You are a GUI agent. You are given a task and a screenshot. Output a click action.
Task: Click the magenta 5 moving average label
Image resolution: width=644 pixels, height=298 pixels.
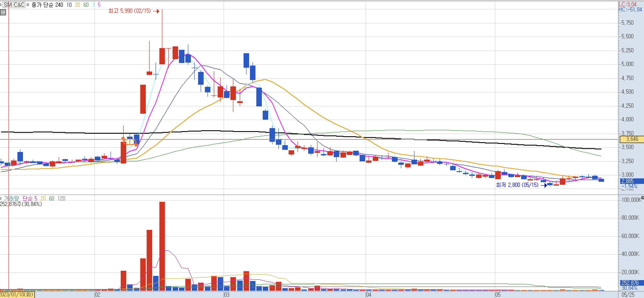(x=99, y=5)
